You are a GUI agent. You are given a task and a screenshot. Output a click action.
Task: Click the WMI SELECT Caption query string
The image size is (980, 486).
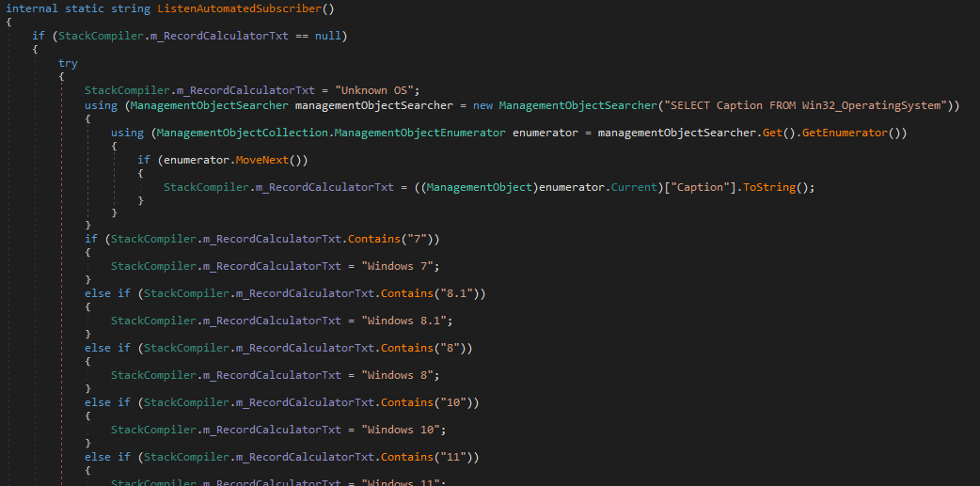coord(806,104)
